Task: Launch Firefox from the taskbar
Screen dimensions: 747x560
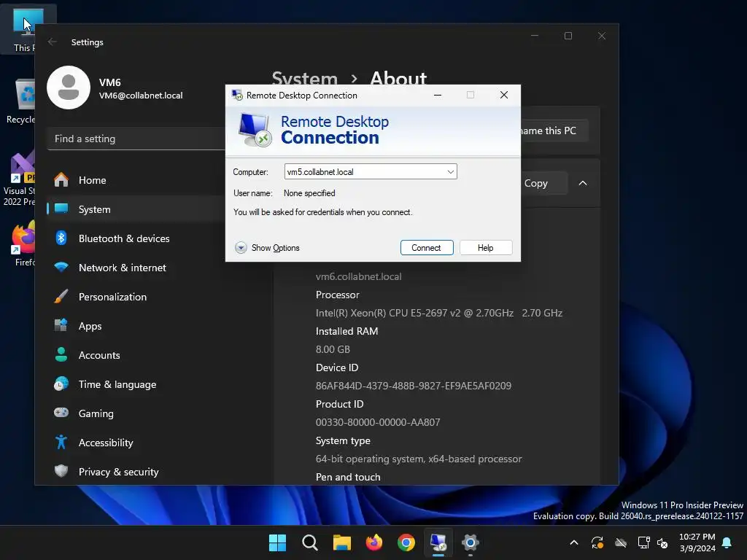Action: click(374, 542)
